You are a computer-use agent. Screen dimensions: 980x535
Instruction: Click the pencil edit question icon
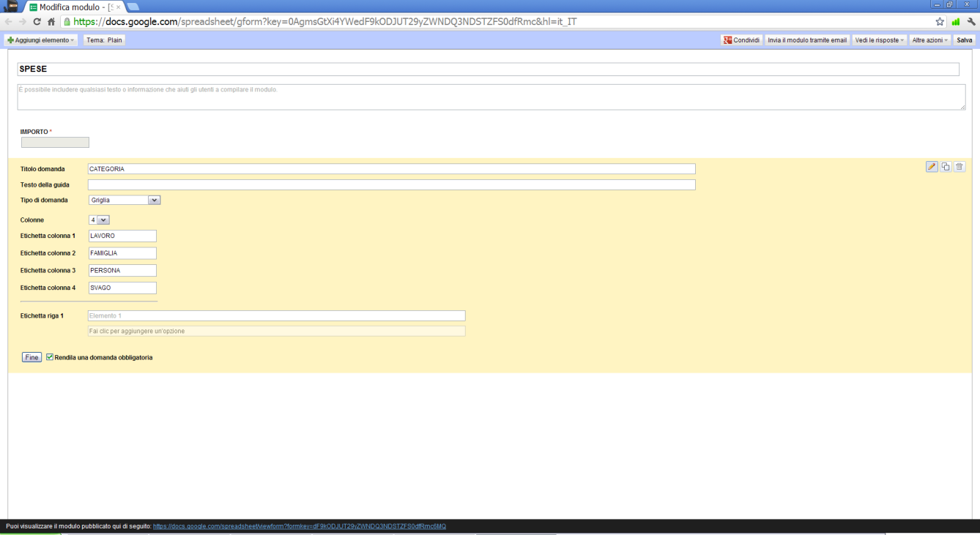coord(932,167)
